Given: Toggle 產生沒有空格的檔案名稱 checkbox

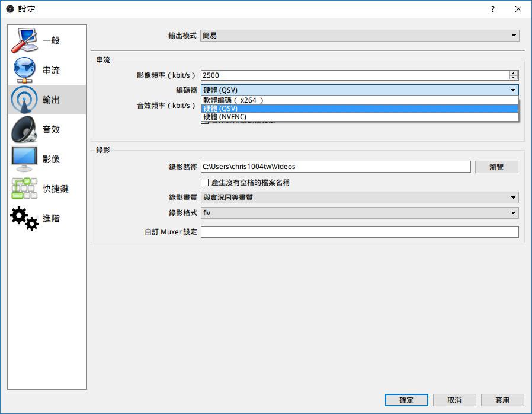Looking at the screenshot, I should coord(204,182).
